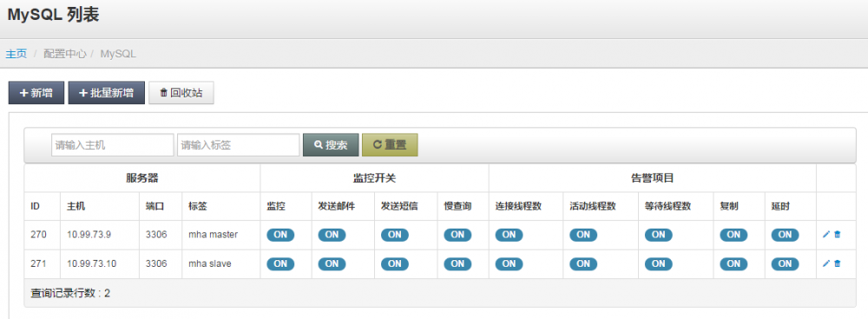
Task: Toggle 慢查询 switch for 10.99.73.9
Action: (457, 235)
